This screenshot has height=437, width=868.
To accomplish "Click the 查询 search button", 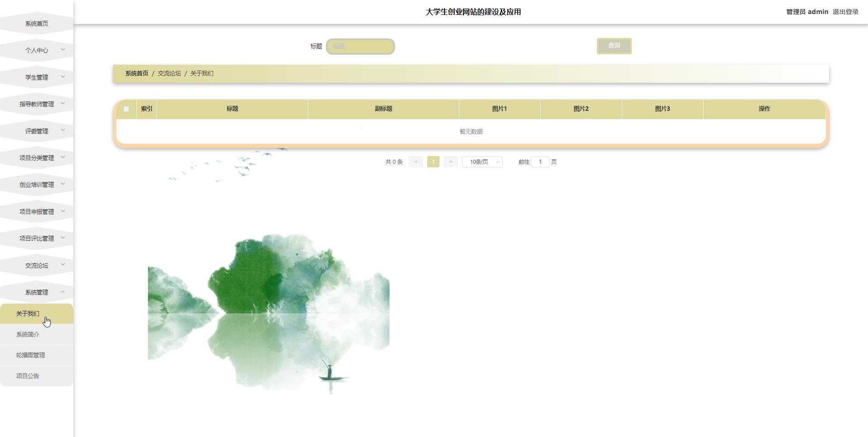I will point(614,46).
